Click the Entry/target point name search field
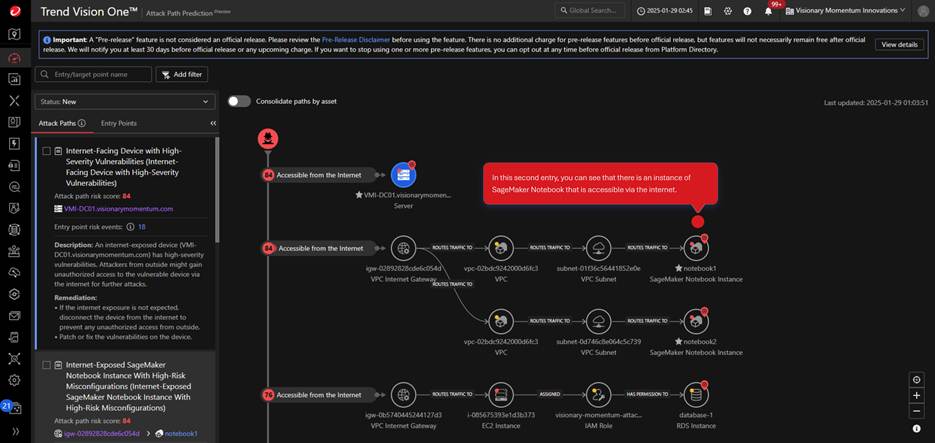 click(x=93, y=75)
